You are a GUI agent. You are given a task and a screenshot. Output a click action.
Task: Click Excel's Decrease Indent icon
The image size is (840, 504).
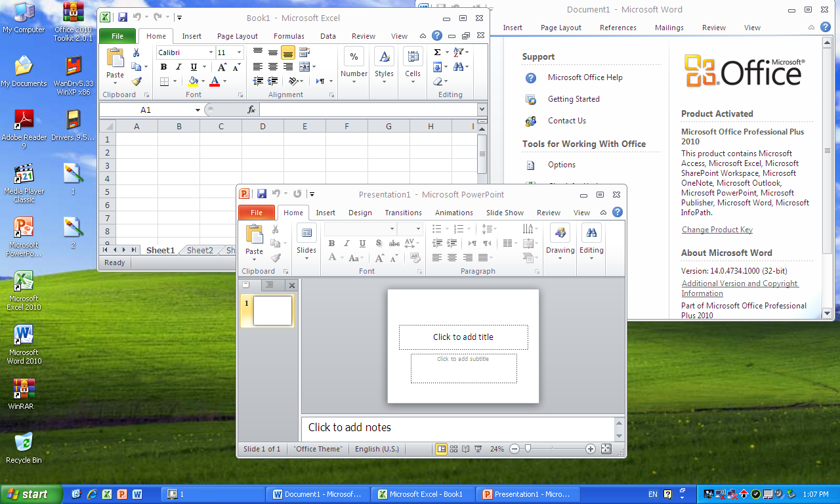click(x=258, y=81)
